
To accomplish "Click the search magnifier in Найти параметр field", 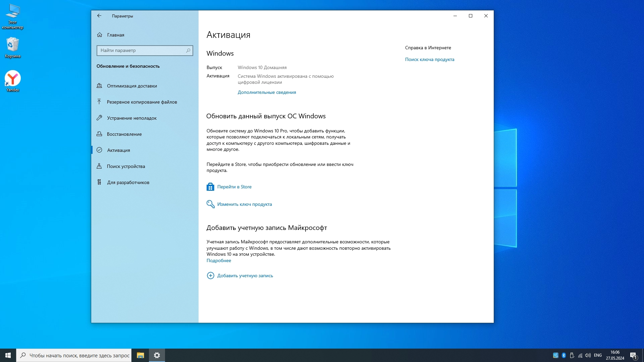I will pos(188,51).
